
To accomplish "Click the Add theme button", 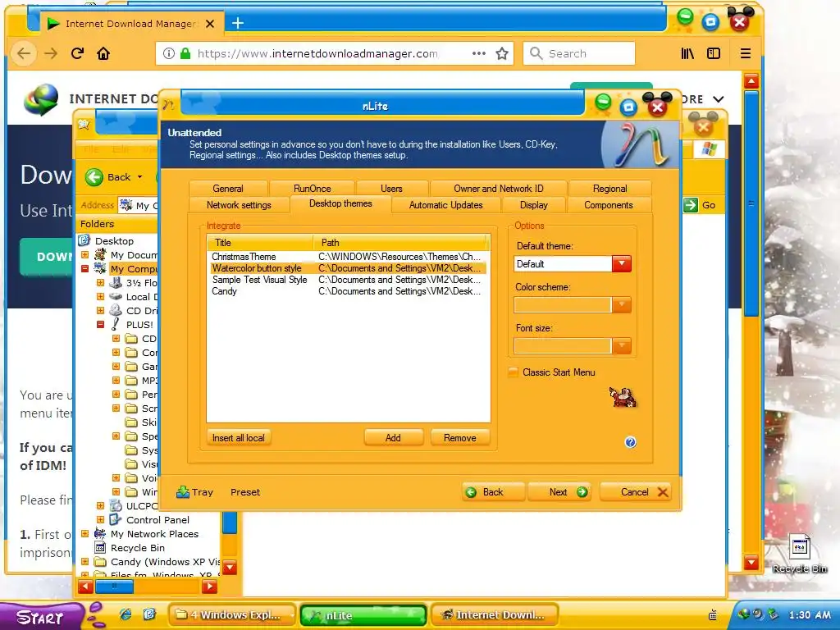I will point(393,438).
